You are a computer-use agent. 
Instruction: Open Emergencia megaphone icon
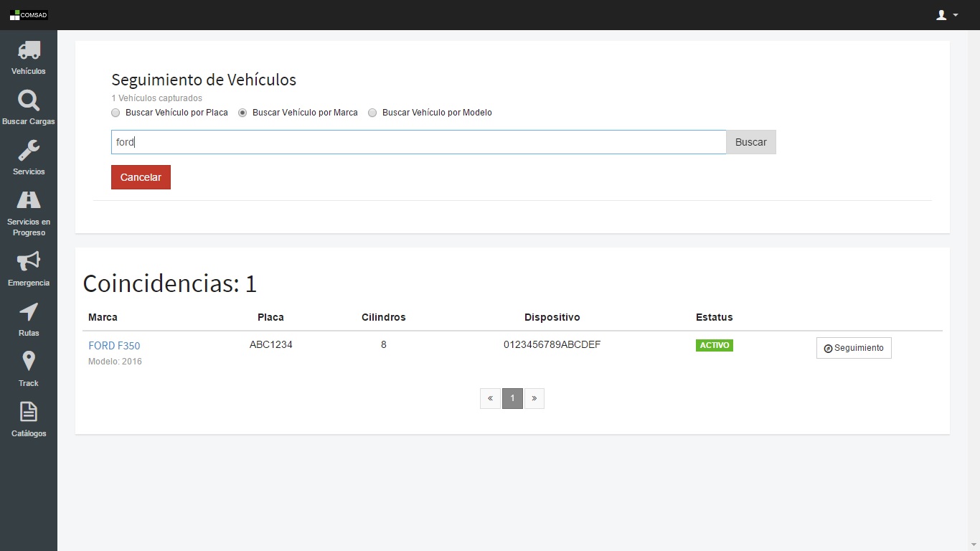point(29,261)
